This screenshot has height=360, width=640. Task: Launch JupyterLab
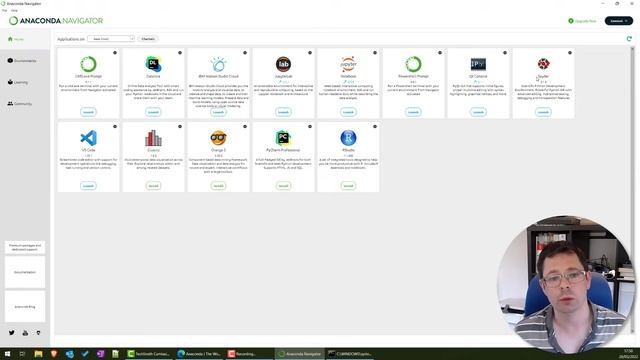(x=283, y=112)
